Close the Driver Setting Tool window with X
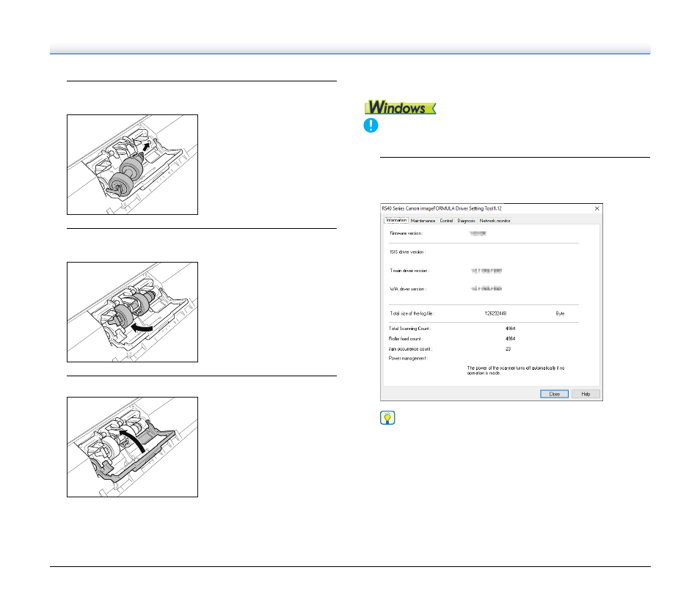 tap(596, 208)
